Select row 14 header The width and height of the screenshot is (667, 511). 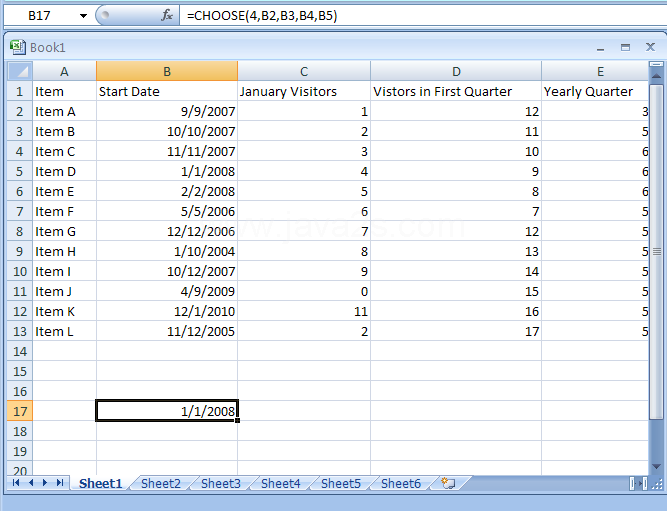pyautogui.click(x=20, y=351)
